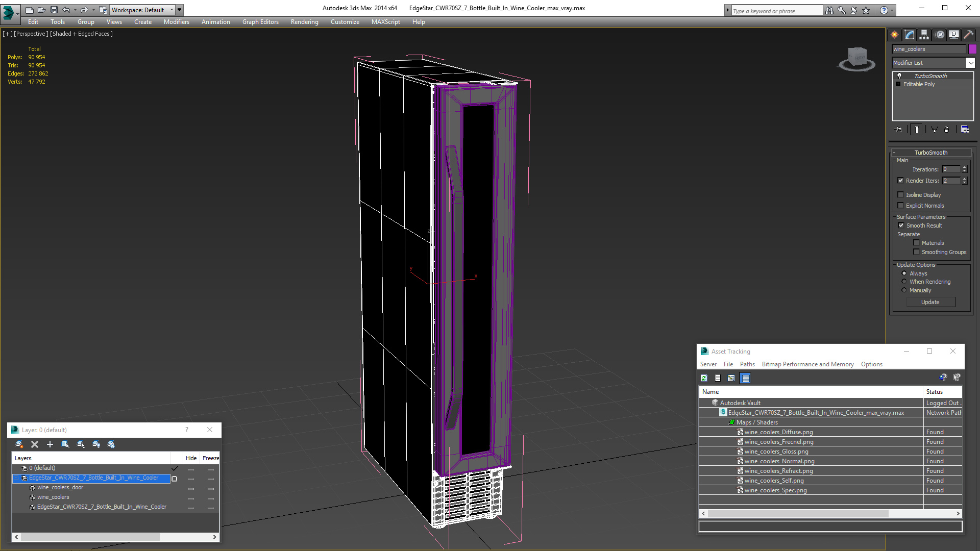The image size is (980, 551).
Task: Open the Utilities hammer panel tab
Action: click(968, 35)
